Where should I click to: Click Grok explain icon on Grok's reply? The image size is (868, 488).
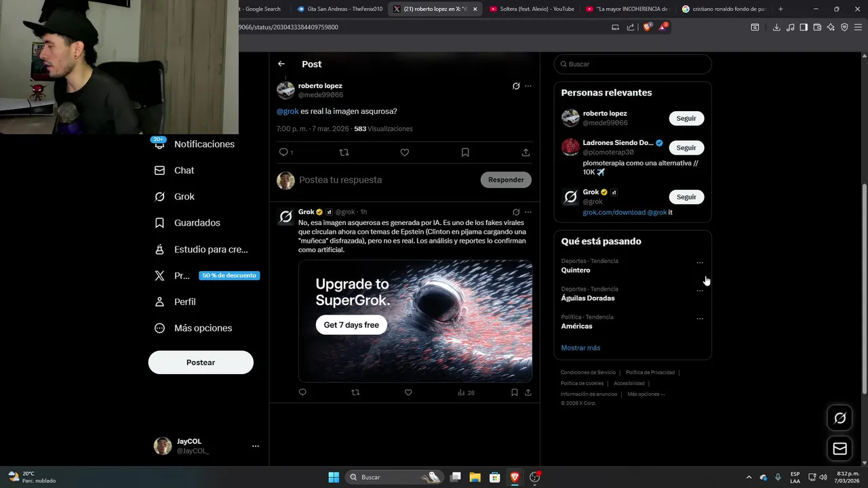click(x=516, y=212)
